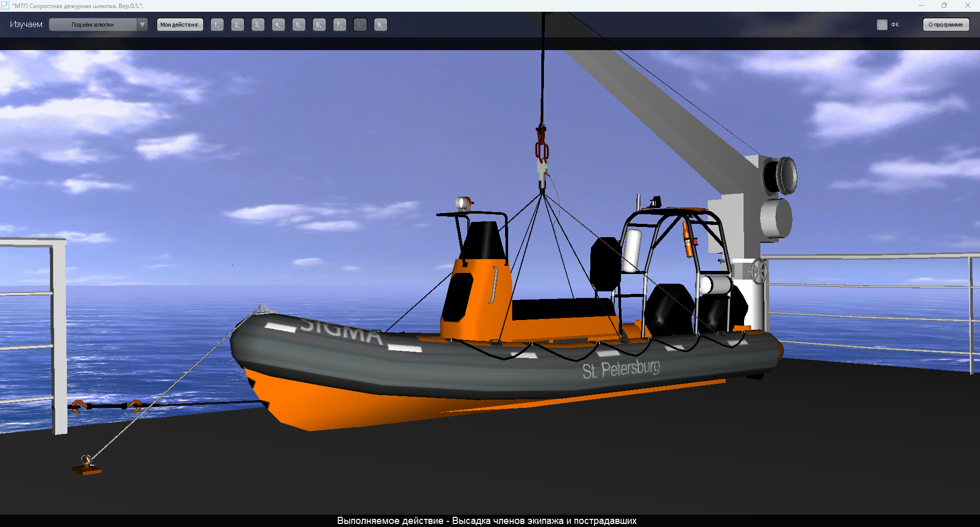The height and width of the screenshot is (527, 980).
Task: Activate action step button 6
Action: click(x=319, y=25)
